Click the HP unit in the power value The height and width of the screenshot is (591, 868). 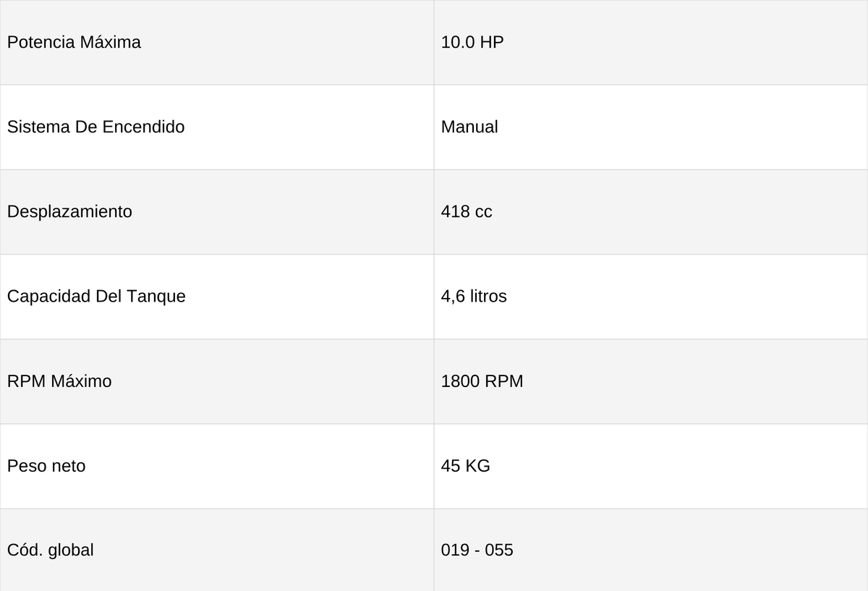click(492, 42)
